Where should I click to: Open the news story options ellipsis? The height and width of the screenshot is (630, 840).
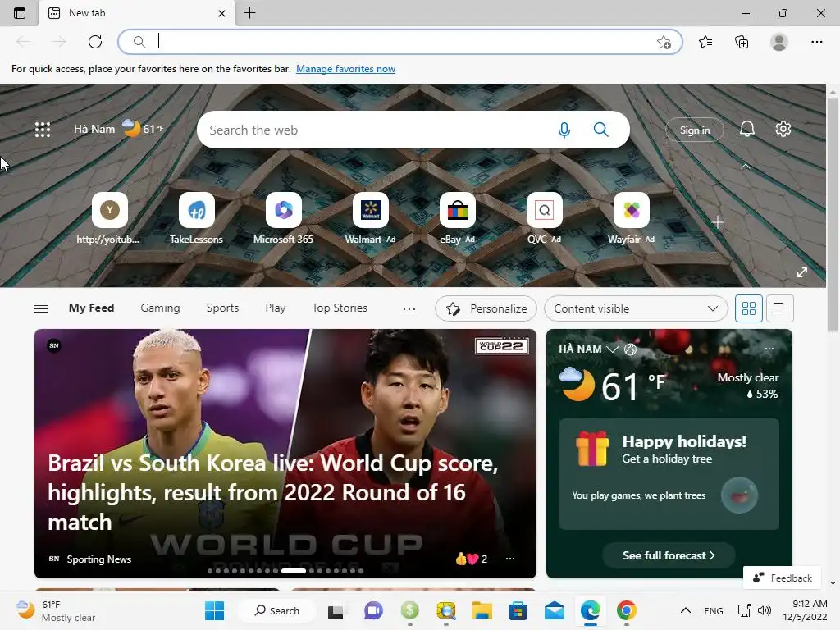click(x=510, y=559)
